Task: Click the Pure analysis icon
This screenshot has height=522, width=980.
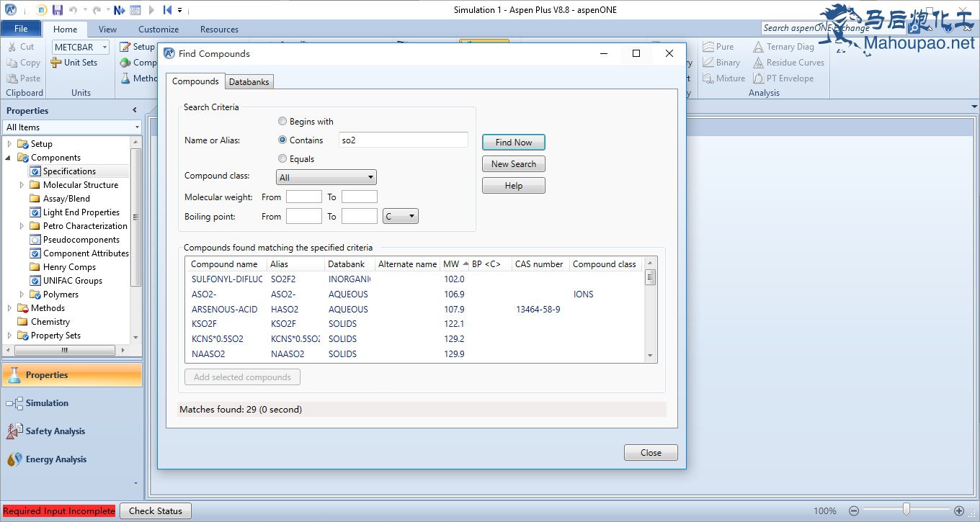Action: point(708,47)
